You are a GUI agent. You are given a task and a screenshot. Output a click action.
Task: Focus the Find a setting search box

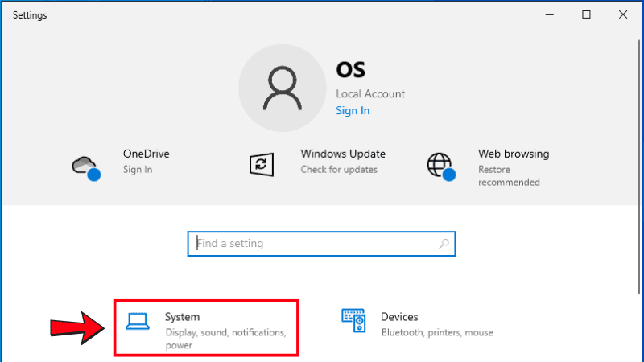click(x=314, y=244)
